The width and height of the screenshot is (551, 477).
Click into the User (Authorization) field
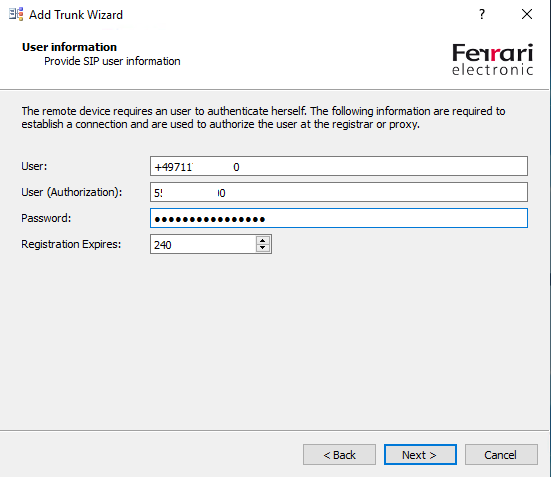point(339,192)
